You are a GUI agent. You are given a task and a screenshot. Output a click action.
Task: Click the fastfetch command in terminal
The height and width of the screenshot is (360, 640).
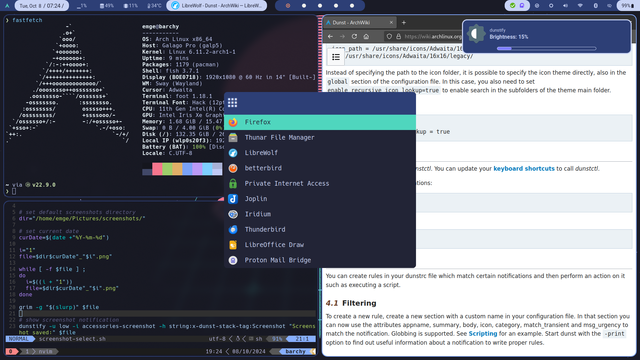click(27, 20)
